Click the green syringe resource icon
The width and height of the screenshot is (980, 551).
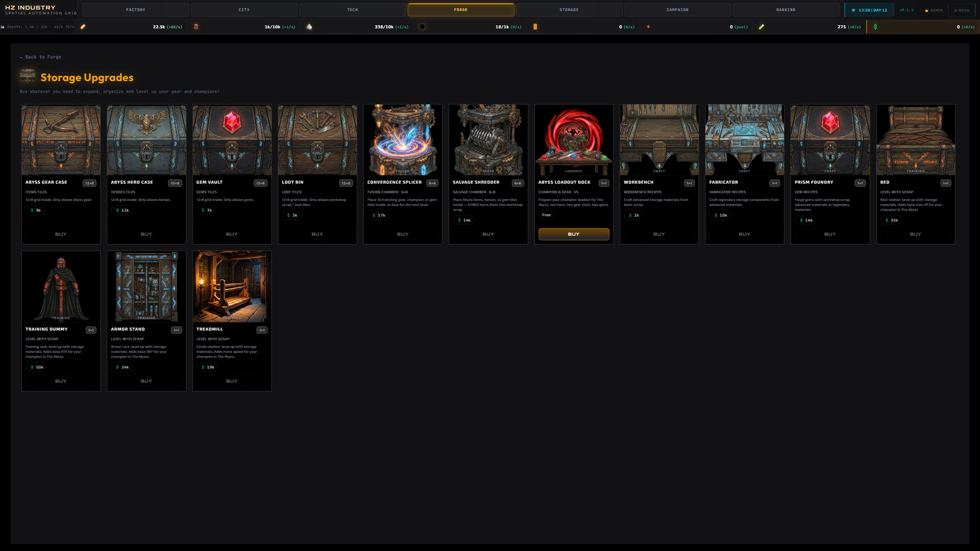click(762, 27)
